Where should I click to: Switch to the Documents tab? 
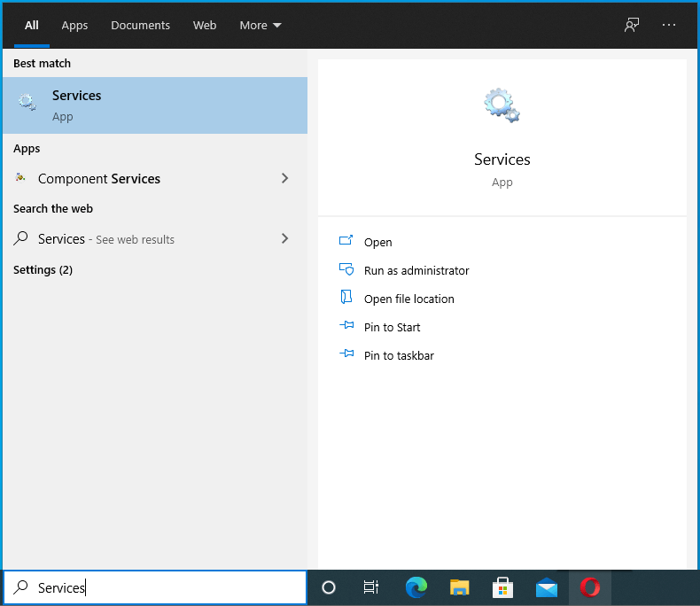[x=140, y=25]
